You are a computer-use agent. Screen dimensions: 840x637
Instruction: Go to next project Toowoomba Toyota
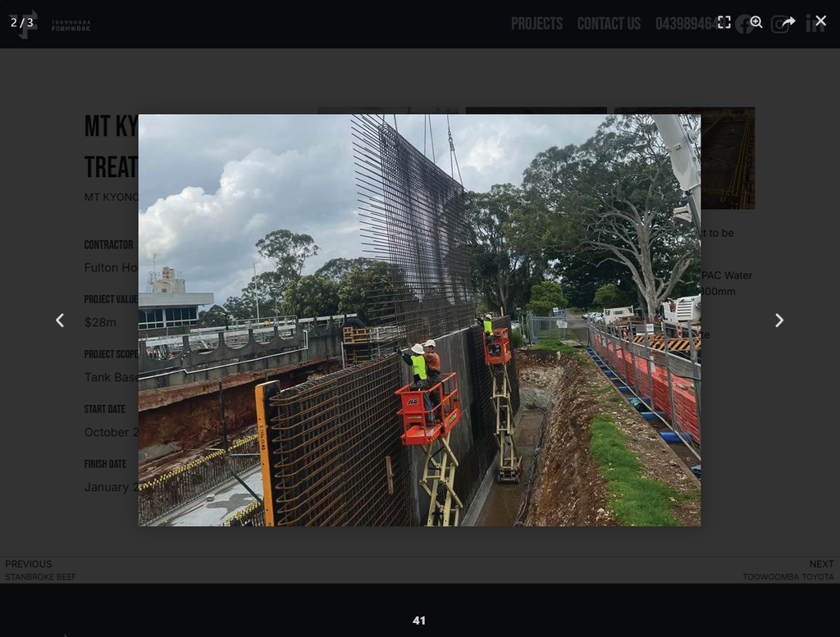pos(788,570)
